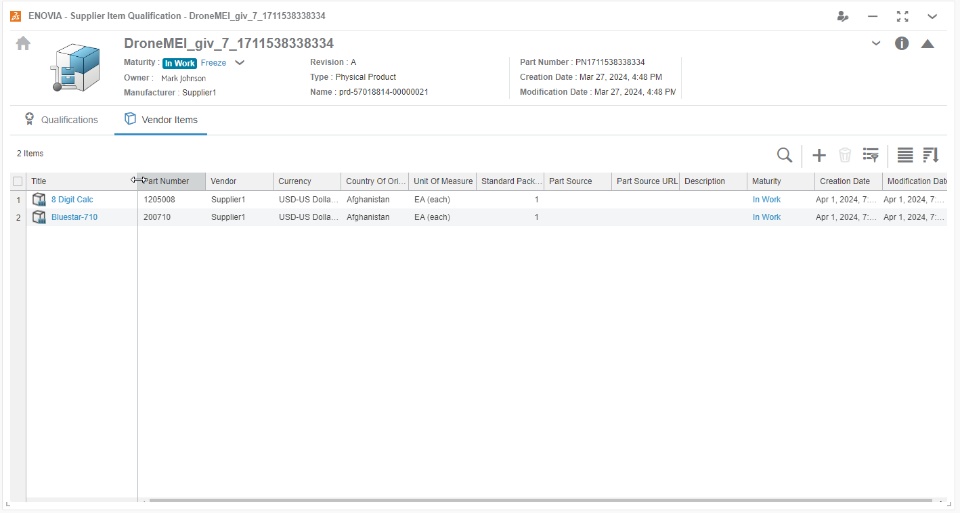The width and height of the screenshot is (960, 513).
Task: Collapse the header with the up triangle
Action: pos(928,43)
